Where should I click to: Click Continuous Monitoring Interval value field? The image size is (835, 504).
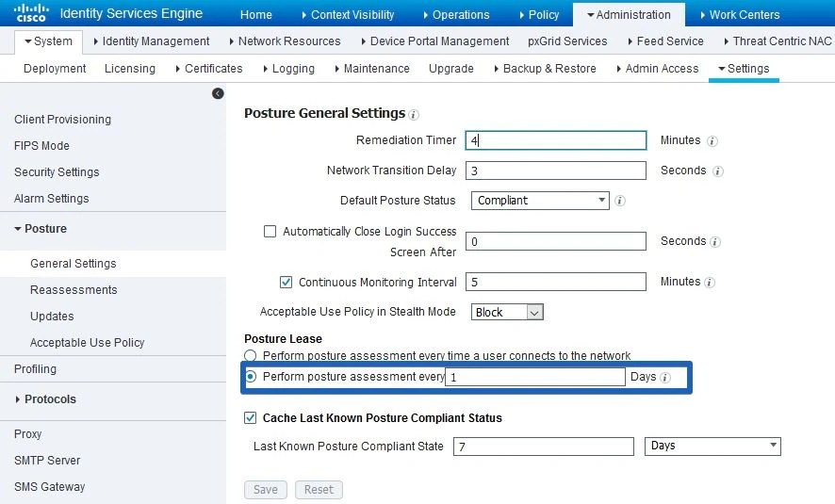556,282
